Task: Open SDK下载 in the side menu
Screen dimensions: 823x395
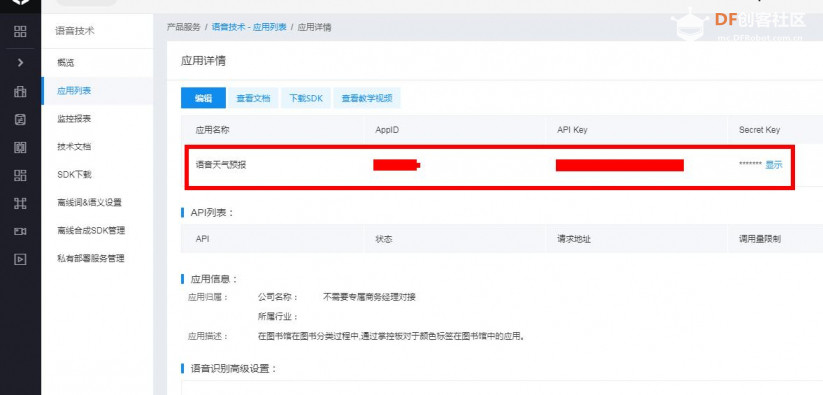Action: 74,175
